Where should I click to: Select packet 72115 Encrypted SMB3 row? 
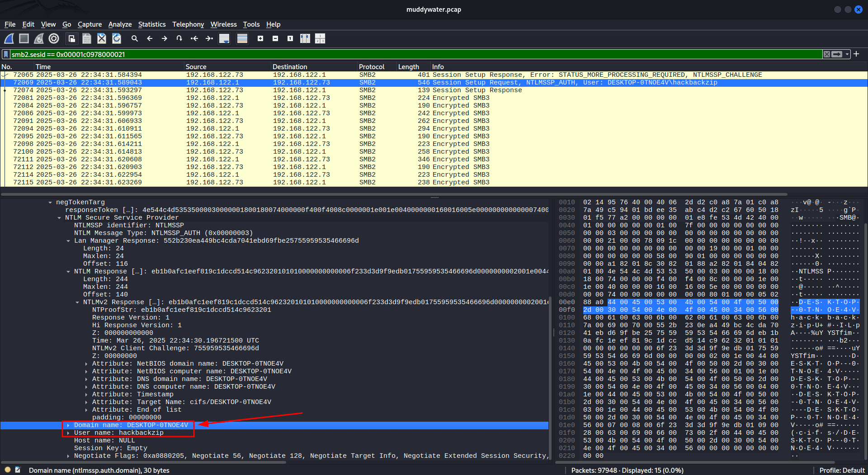coord(434,183)
